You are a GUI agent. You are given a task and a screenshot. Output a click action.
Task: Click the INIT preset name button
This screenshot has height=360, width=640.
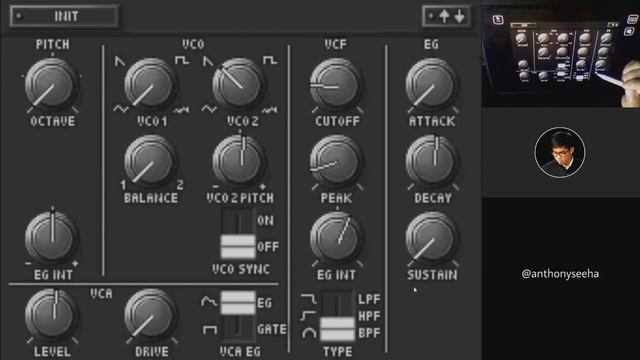tap(64, 16)
